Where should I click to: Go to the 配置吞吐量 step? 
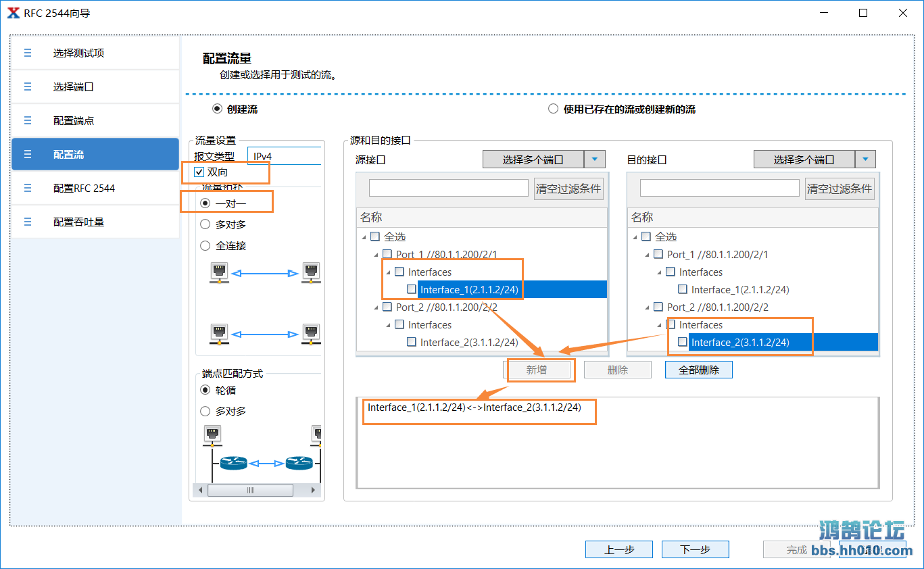[x=95, y=222]
